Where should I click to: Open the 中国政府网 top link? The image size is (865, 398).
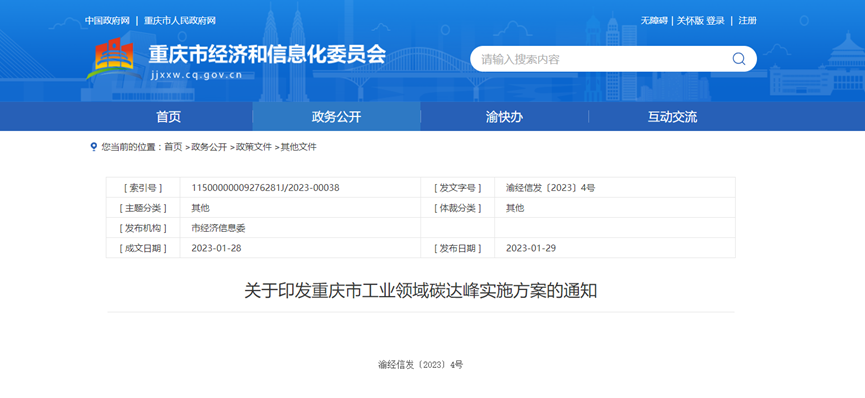click(107, 21)
